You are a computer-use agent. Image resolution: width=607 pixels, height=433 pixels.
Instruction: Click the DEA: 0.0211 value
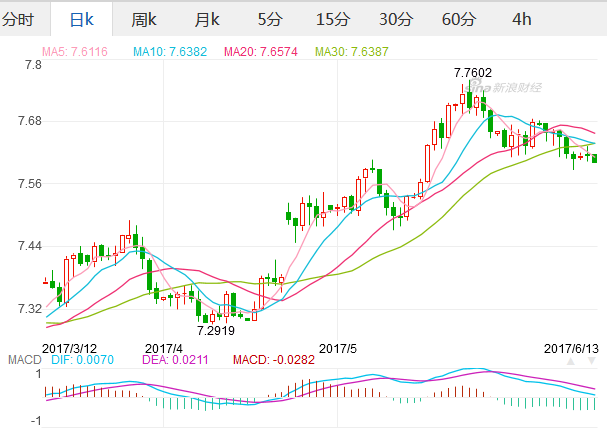pos(175,360)
